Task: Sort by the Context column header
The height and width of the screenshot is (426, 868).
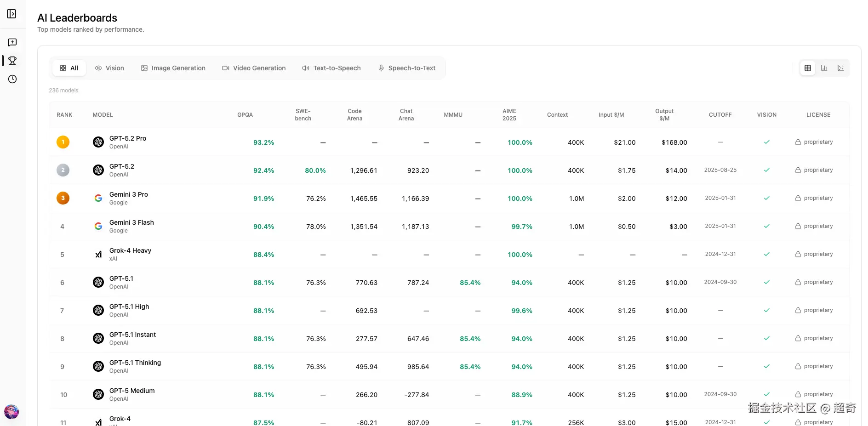Action: click(x=557, y=115)
